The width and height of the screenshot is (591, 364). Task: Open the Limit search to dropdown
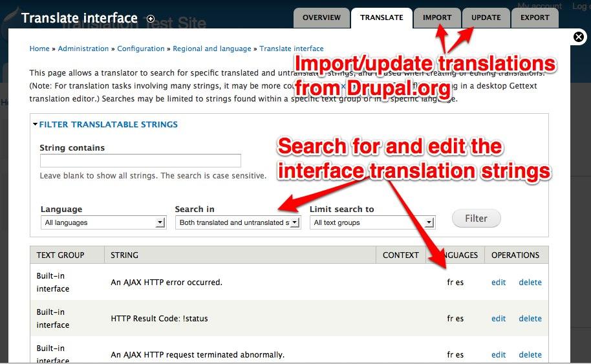coord(372,222)
